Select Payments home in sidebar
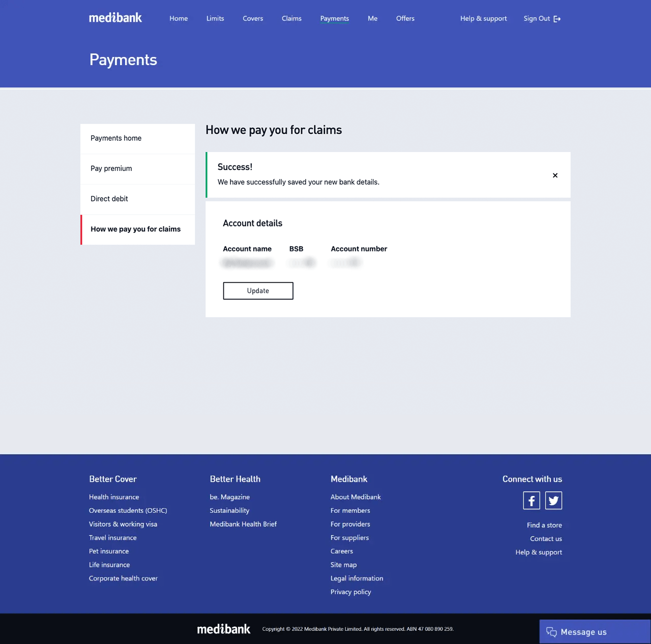This screenshot has height=644, width=651. coord(138,138)
